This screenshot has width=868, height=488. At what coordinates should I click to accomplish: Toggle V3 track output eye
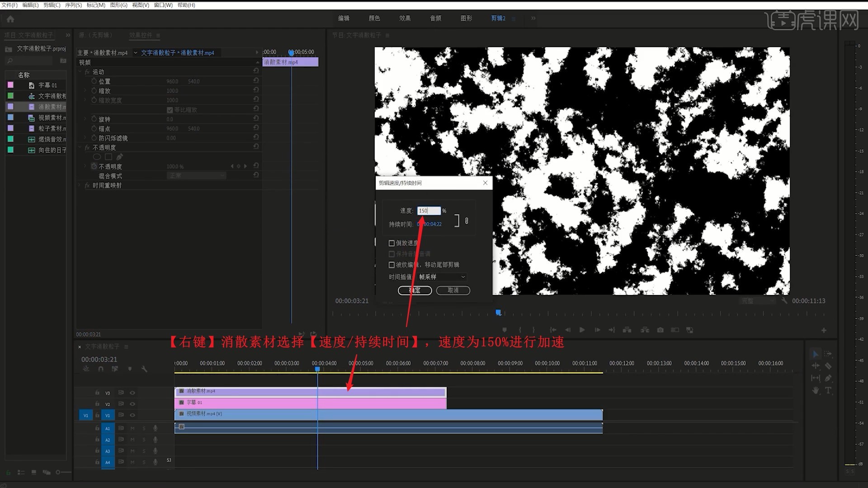(132, 393)
